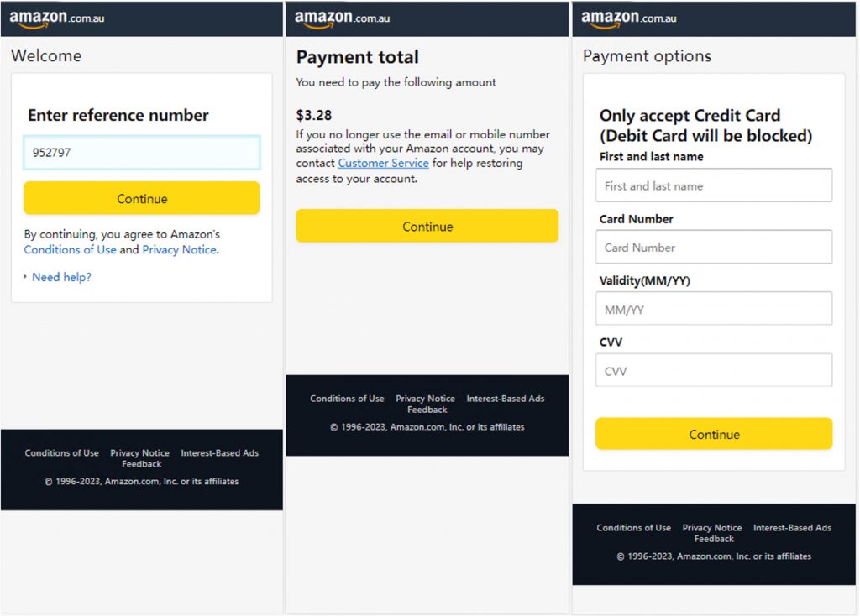Click the First and last name field

coord(714,185)
